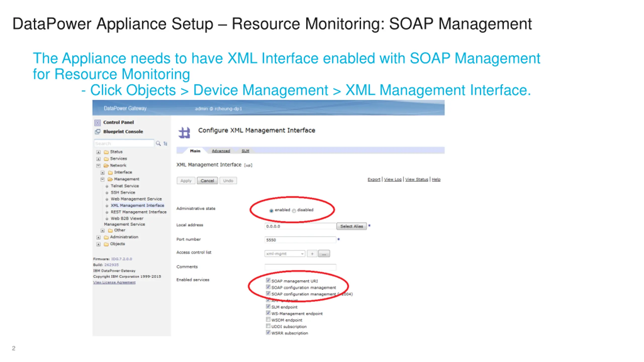Open the Control Panel icon
Viewport: 644px width, 362px height.
tap(97, 123)
